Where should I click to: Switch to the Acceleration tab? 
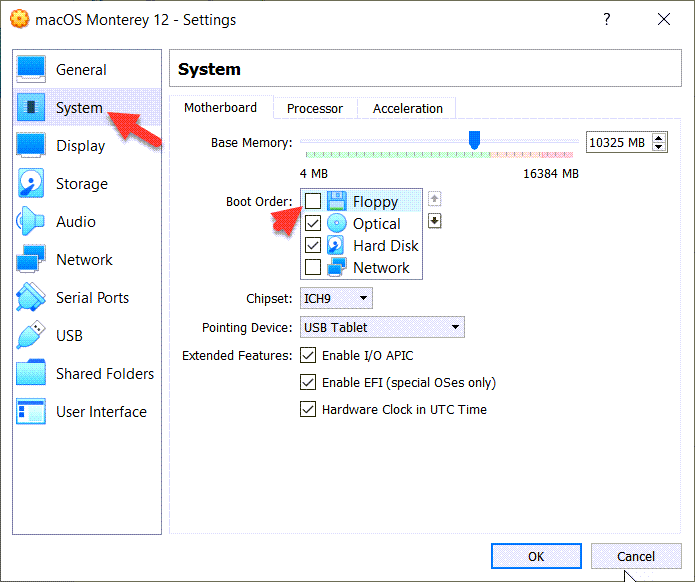click(407, 108)
